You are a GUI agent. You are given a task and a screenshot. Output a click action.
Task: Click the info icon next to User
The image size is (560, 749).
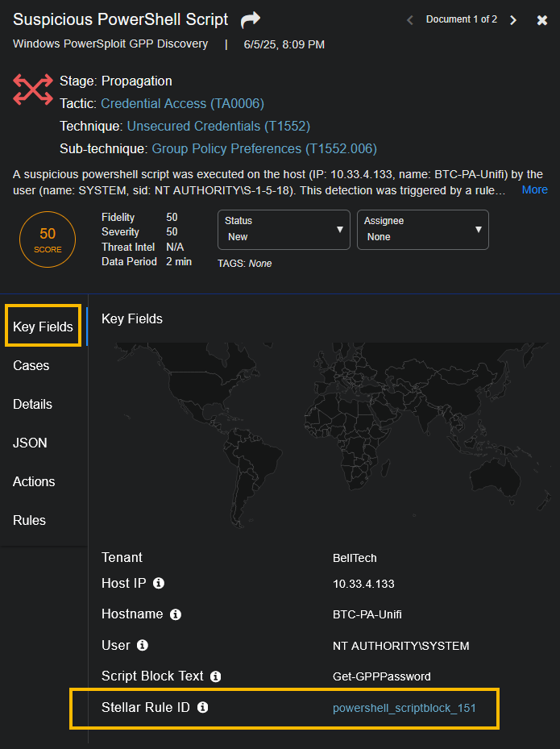(x=143, y=645)
